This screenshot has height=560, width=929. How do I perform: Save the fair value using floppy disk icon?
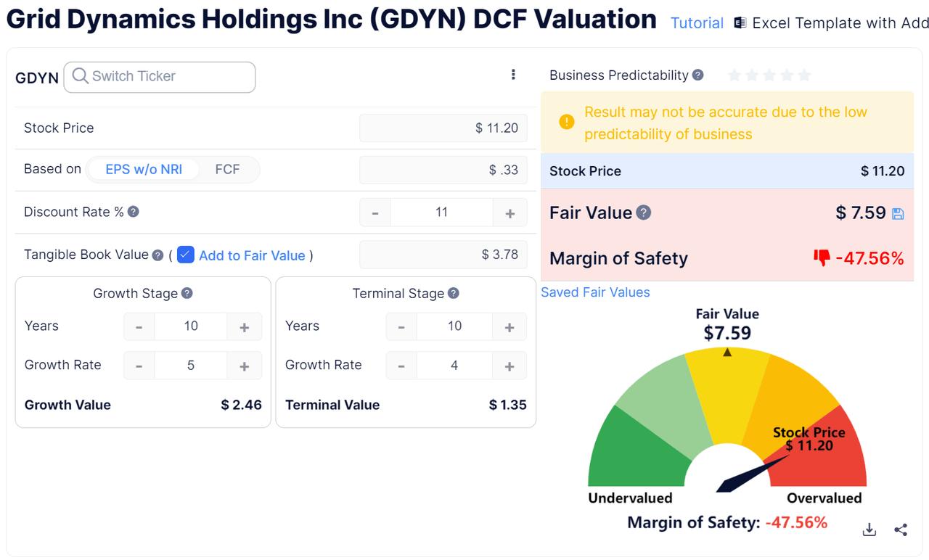[x=899, y=213]
